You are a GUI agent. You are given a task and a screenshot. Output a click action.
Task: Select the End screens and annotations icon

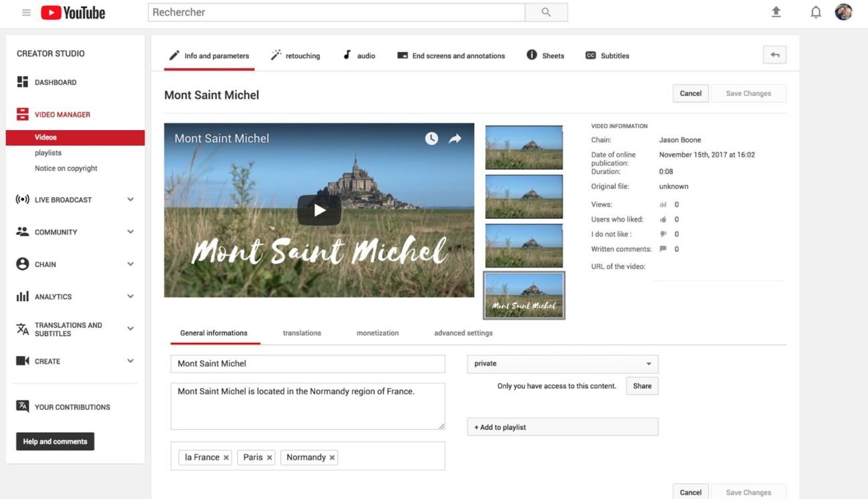click(401, 55)
